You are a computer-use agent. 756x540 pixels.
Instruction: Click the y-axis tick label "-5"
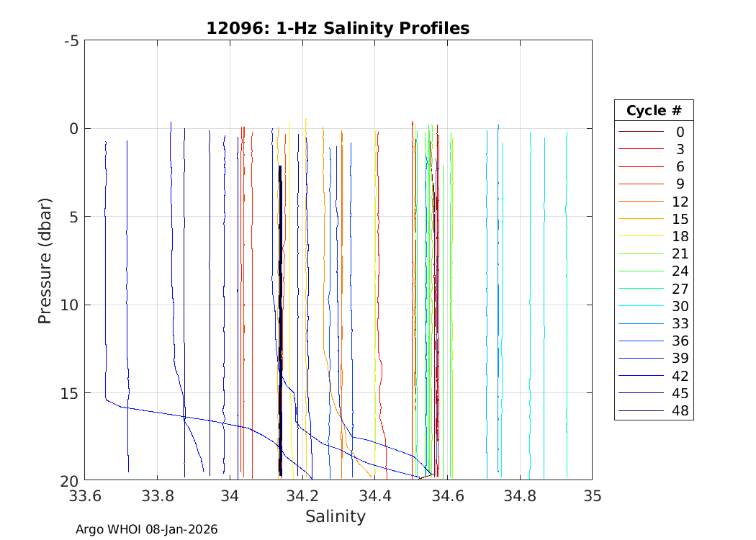(x=71, y=41)
